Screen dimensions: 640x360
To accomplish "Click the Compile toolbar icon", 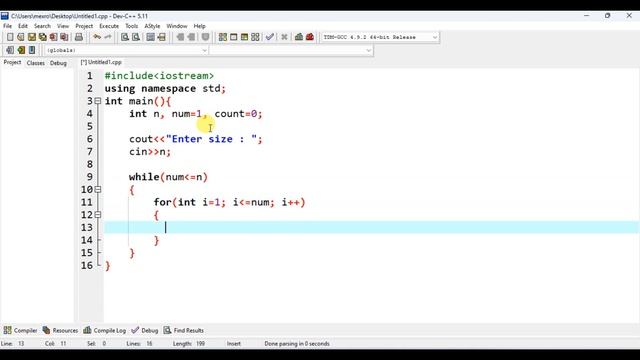I will click(222, 37).
